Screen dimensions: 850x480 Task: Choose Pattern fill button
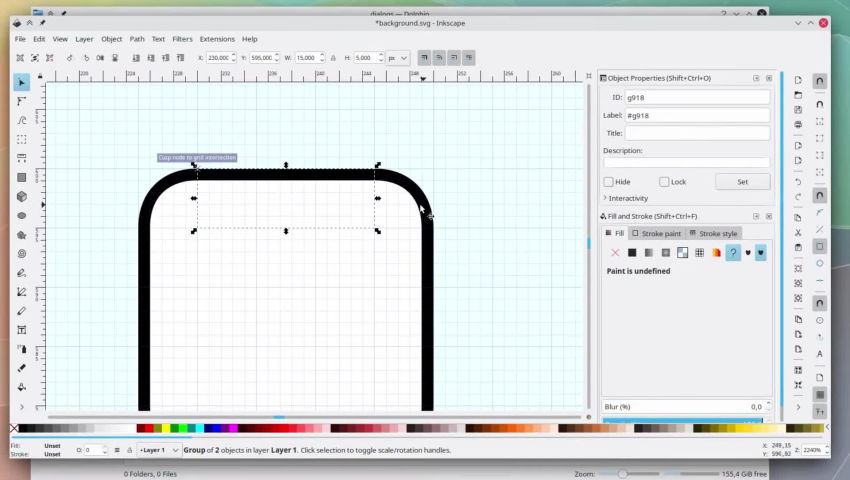click(x=699, y=253)
